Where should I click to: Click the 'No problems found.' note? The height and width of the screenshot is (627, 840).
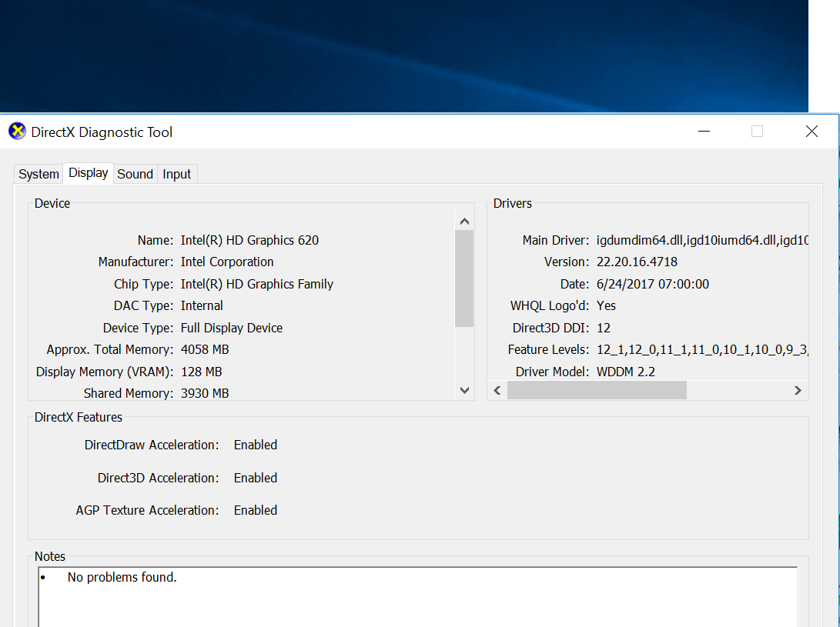coord(122,577)
